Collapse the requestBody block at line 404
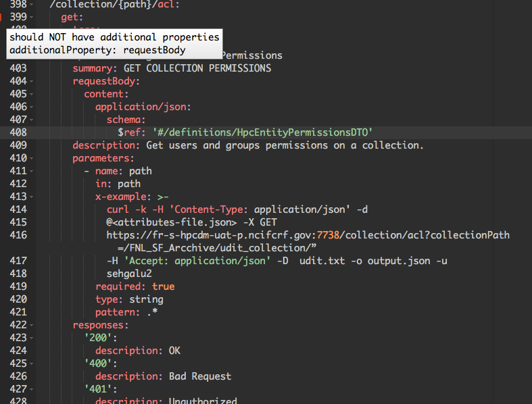Image resolution: width=532 pixels, height=404 pixels. 32,81
